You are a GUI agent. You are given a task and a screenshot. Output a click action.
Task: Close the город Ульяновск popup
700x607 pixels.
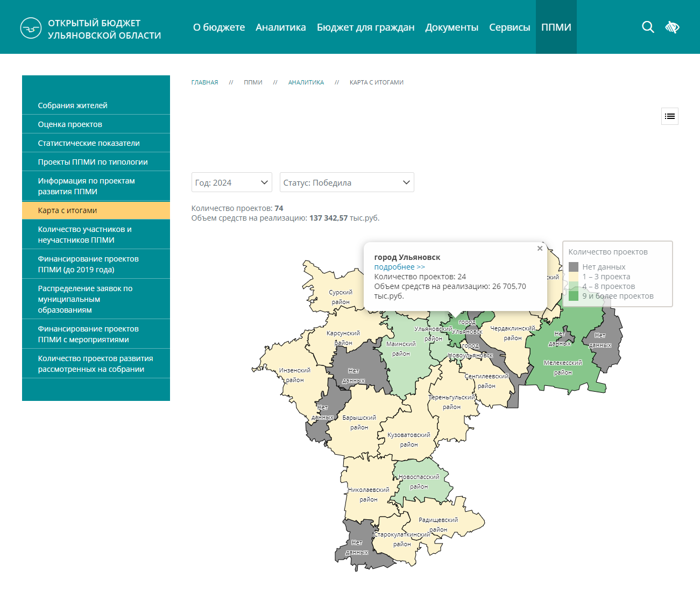[540, 249]
